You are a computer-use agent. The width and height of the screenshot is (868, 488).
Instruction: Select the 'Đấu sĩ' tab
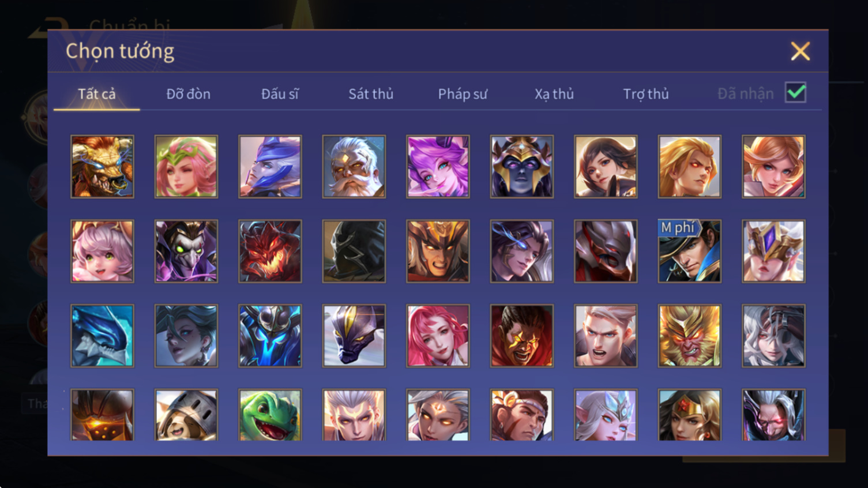[280, 93]
